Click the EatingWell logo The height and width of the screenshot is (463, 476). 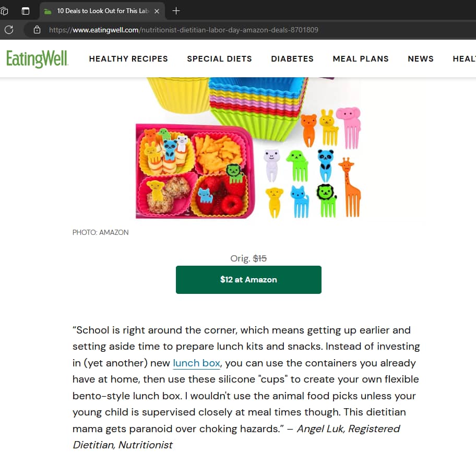coord(37,59)
